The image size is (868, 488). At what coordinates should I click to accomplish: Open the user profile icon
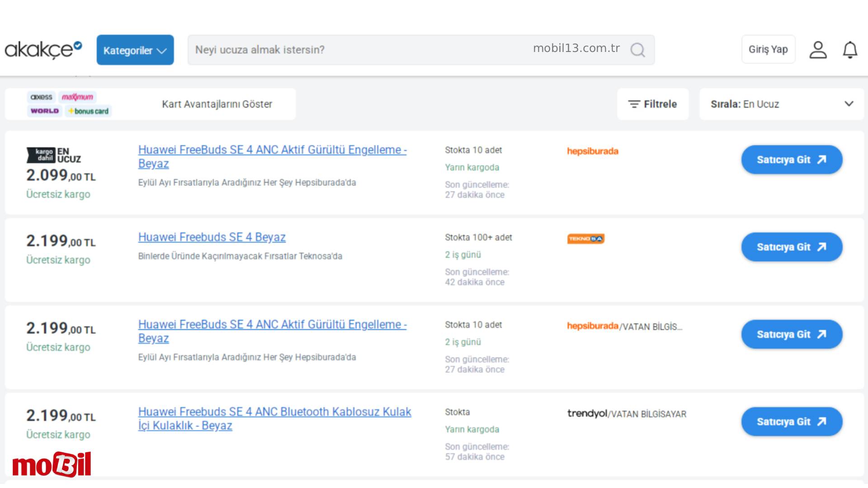click(818, 50)
